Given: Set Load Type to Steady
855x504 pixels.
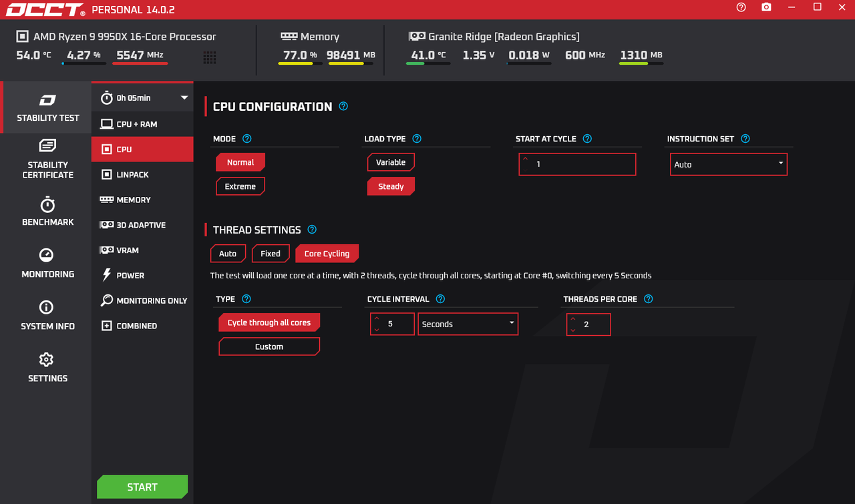Looking at the screenshot, I should (391, 186).
